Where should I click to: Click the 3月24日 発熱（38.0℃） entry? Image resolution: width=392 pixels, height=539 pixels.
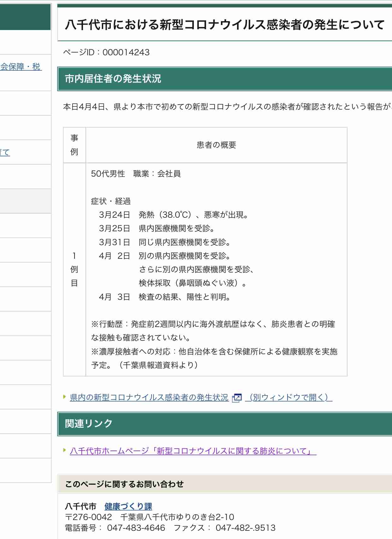[174, 215]
